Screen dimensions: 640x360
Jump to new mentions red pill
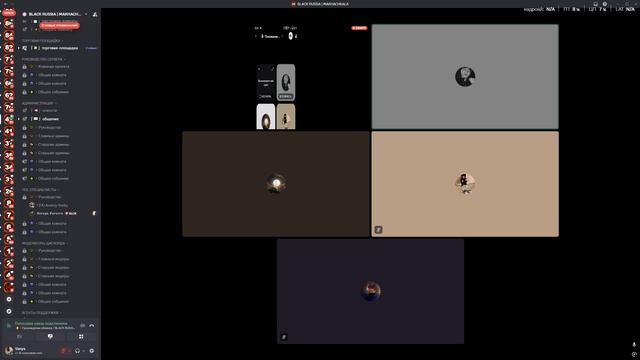point(60,25)
